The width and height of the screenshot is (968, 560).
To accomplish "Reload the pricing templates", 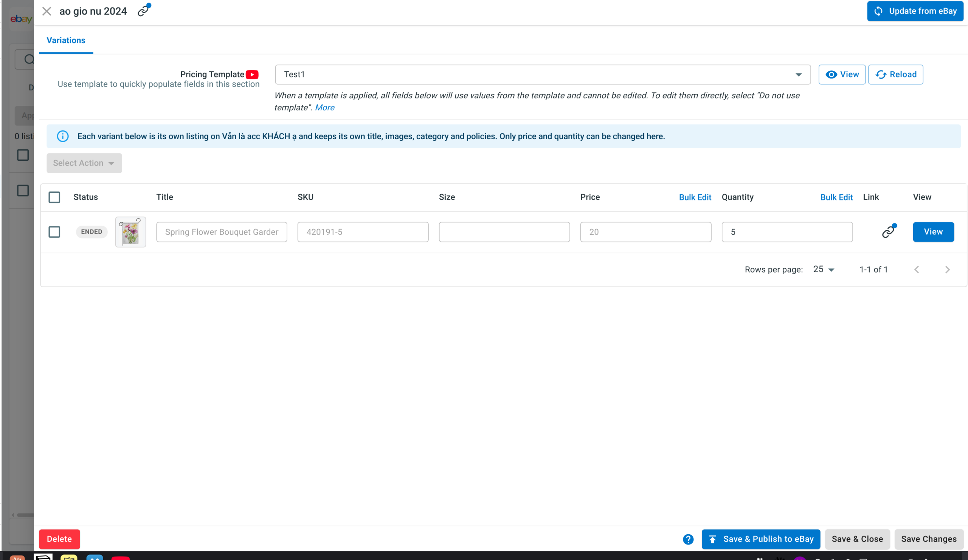I will 895,74.
